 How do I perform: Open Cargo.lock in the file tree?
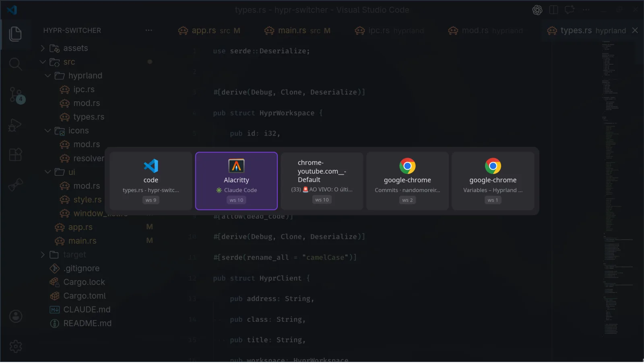[x=84, y=282]
